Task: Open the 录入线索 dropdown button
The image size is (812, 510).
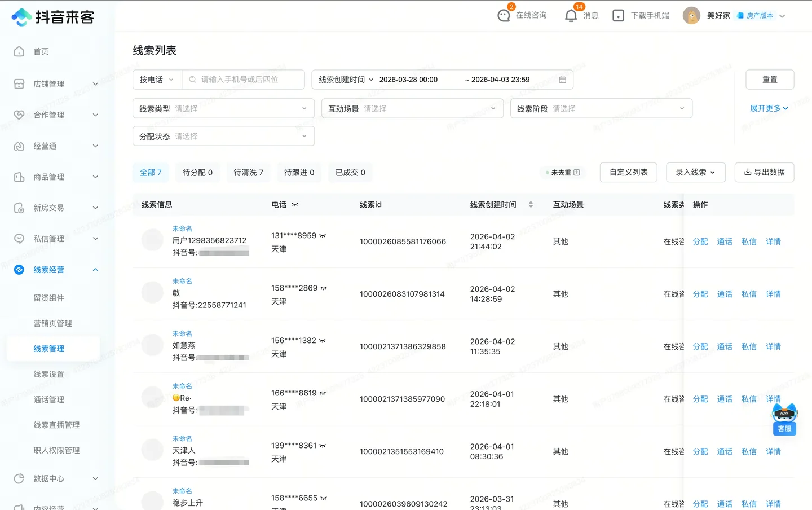Action: (x=695, y=172)
